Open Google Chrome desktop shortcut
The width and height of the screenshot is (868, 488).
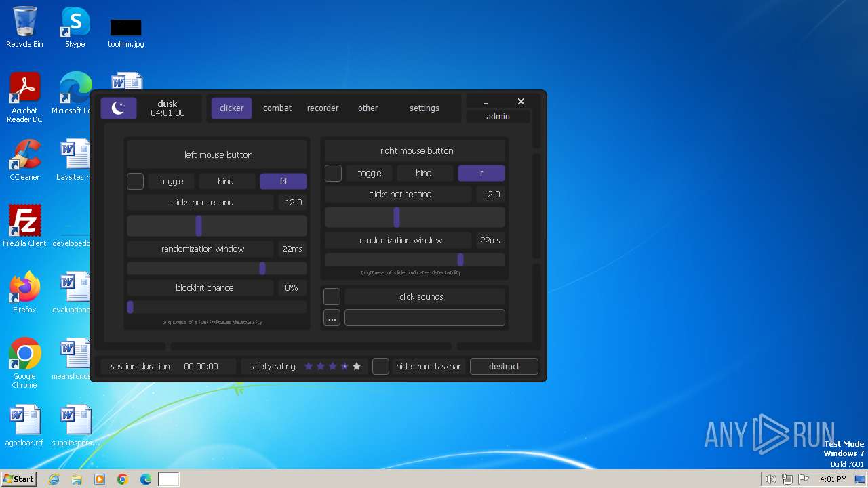coord(24,363)
